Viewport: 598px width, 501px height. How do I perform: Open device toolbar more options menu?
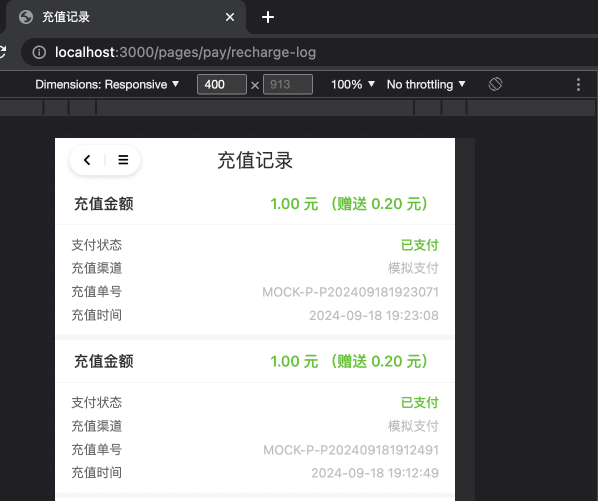tap(578, 84)
